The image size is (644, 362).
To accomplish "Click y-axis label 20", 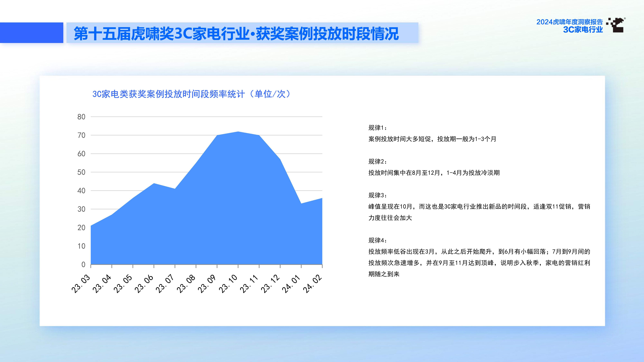I will click(81, 228).
